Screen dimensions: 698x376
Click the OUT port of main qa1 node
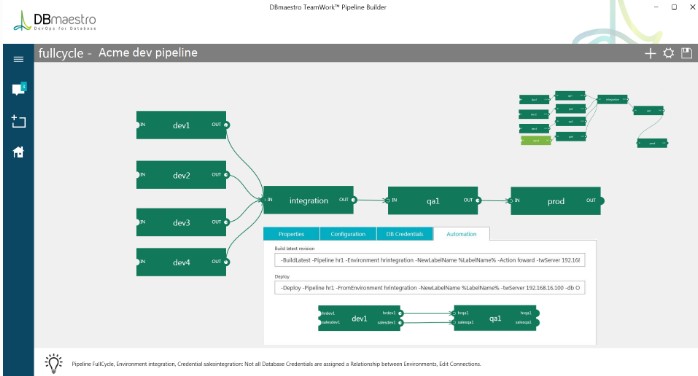point(478,201)
